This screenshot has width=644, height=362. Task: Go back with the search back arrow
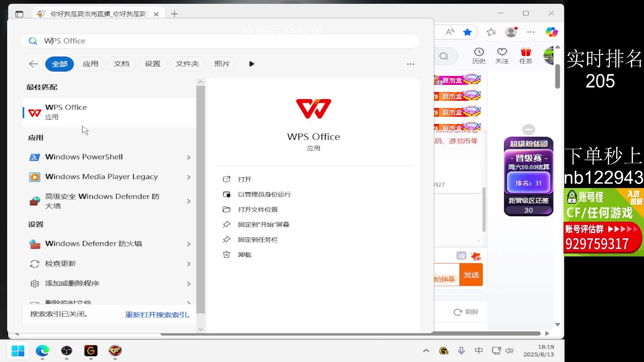click(x=34, y=64)
